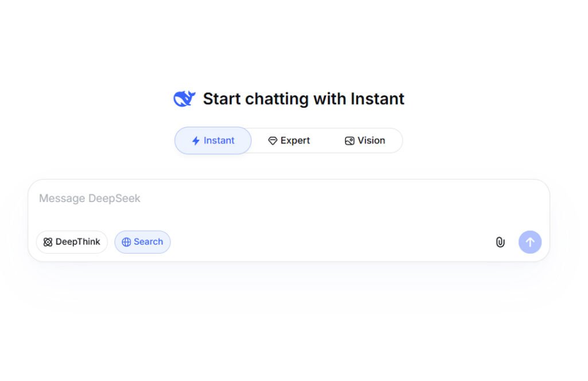This screenshot has width=588, height=381.
Task: Select the Instant mode tab
Action: click(x=213, y=141)
